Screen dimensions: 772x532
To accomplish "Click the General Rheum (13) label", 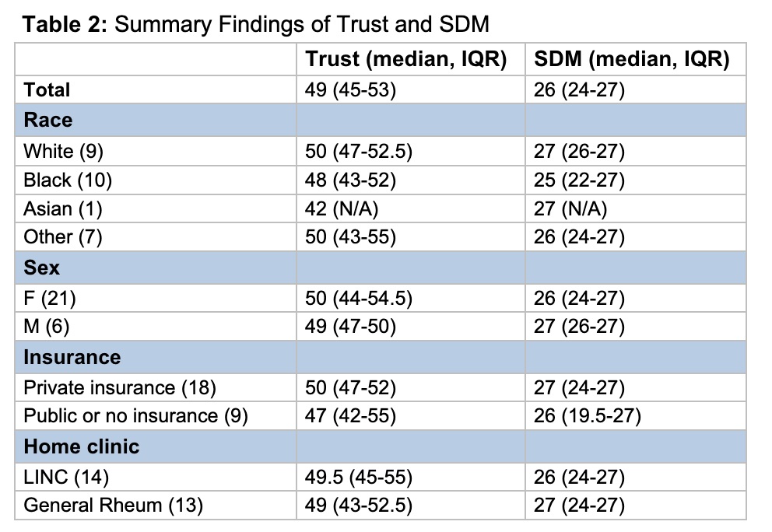I will [114, 506].
